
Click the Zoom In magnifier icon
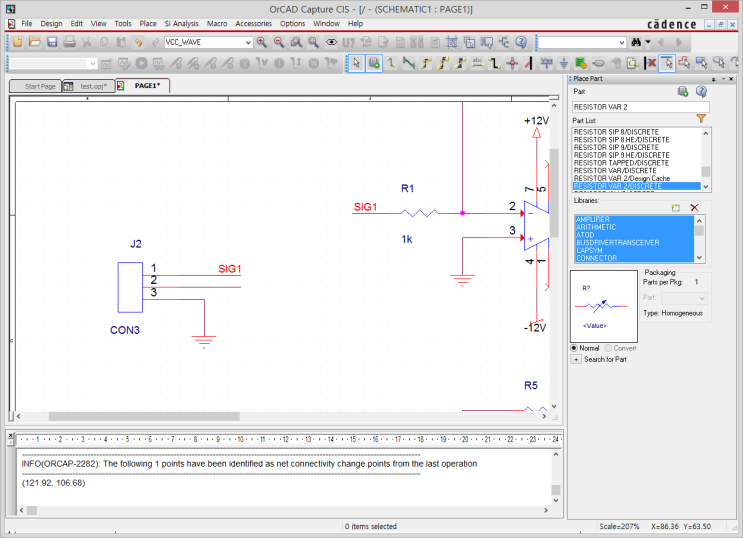tap(262, 42)
